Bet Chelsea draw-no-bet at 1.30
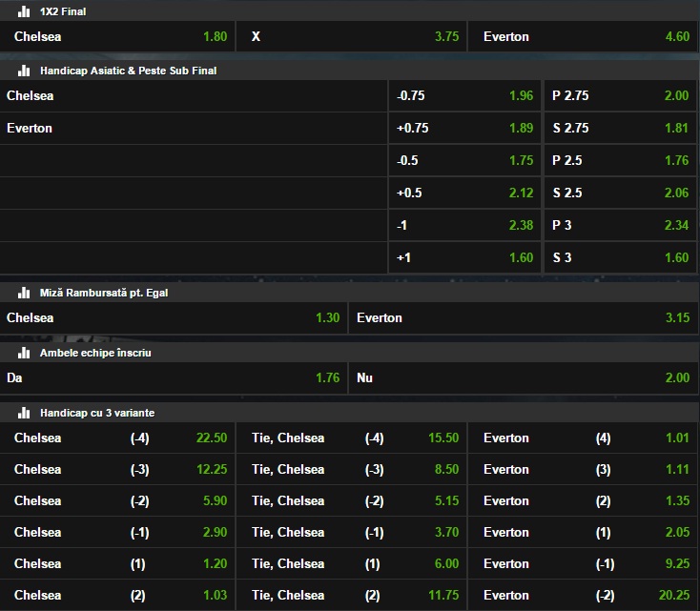Screen dimensions: 700x611 click(x=174, y=317)
